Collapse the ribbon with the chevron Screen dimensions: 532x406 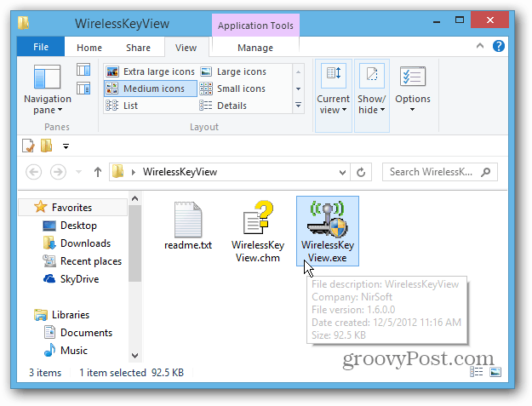[x=480, y=46]
